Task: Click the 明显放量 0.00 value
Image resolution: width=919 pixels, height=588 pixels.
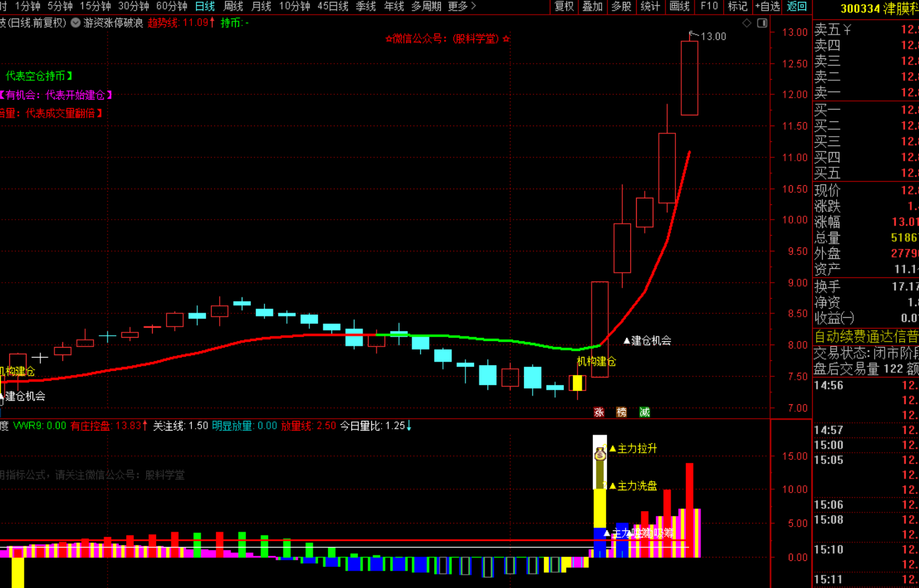Action: point(244,425)
